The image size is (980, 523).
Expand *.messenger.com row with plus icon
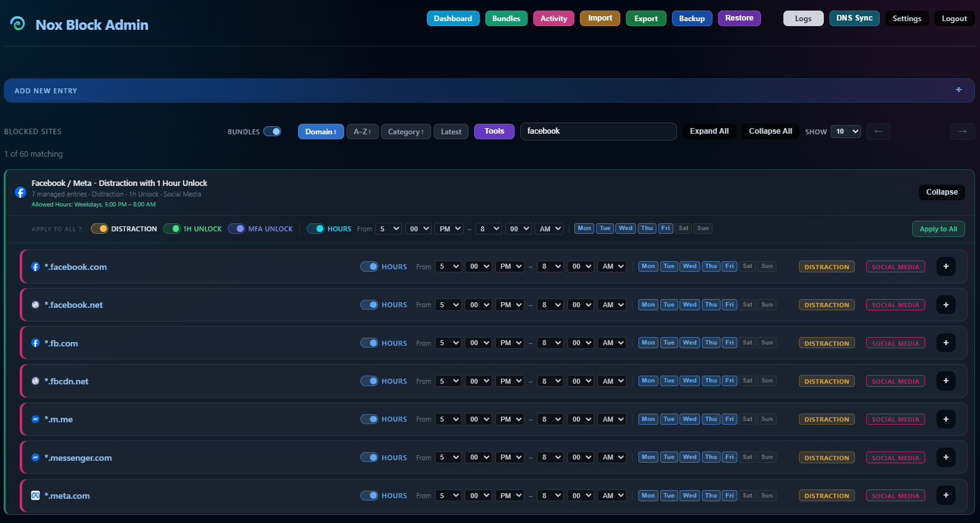(946, 457)
